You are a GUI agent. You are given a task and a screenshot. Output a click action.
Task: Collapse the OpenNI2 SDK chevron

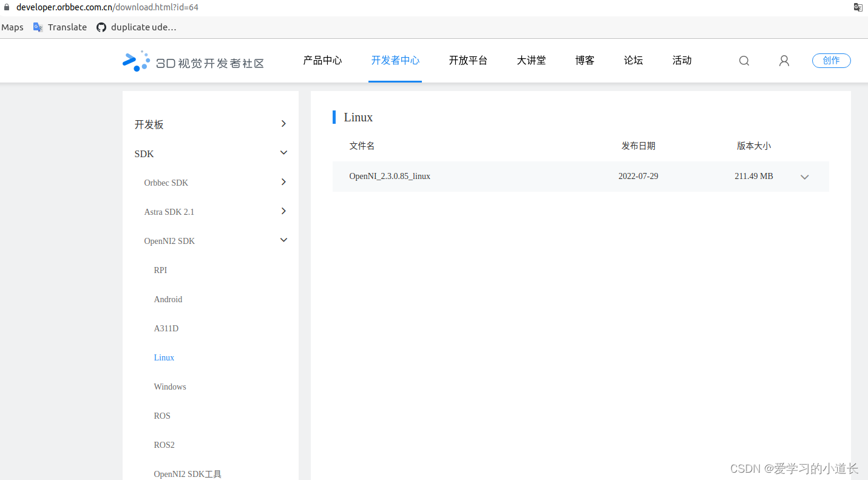(x=283, y=240)
